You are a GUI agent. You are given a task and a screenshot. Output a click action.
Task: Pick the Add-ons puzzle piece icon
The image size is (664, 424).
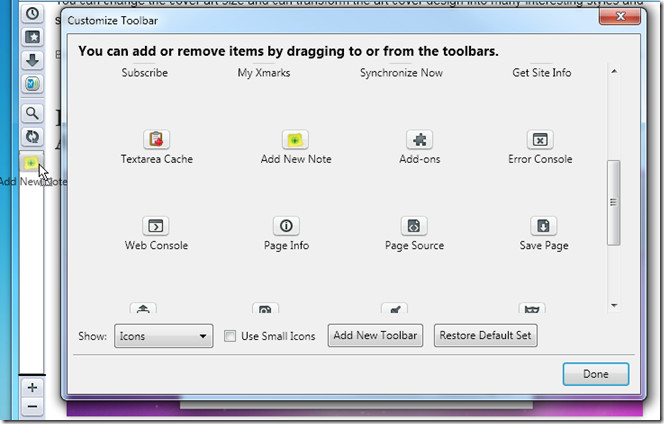pos(420,139)
